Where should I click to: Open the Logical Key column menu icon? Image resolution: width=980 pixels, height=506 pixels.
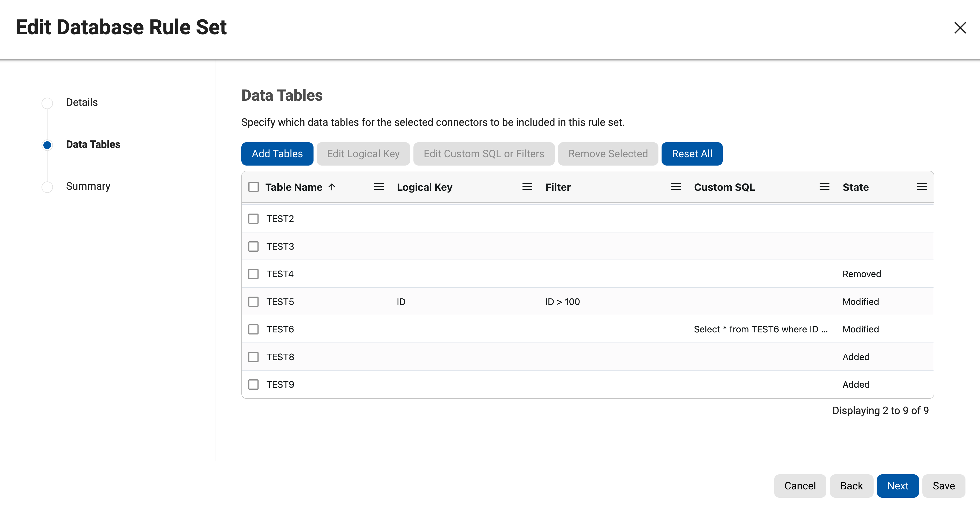527,187
